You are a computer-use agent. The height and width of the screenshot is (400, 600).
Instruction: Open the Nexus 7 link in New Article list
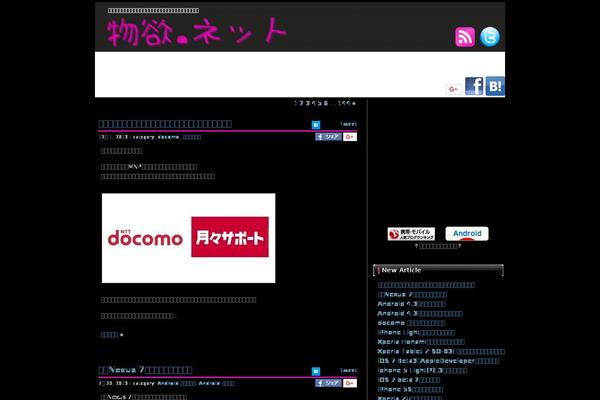click(412, 294)
